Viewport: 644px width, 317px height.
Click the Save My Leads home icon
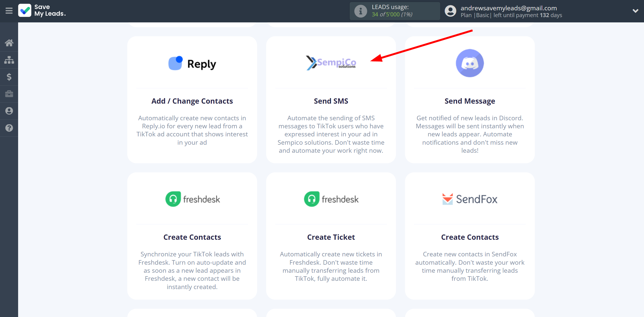tap(9, 42)
